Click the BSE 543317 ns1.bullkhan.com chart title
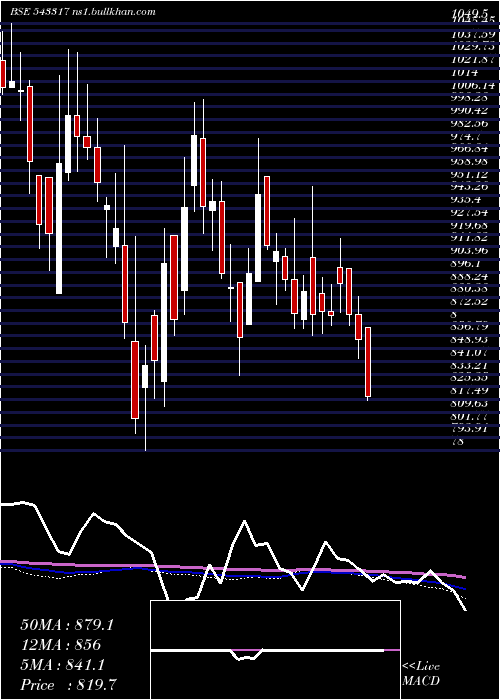 (x=83, y=12)
